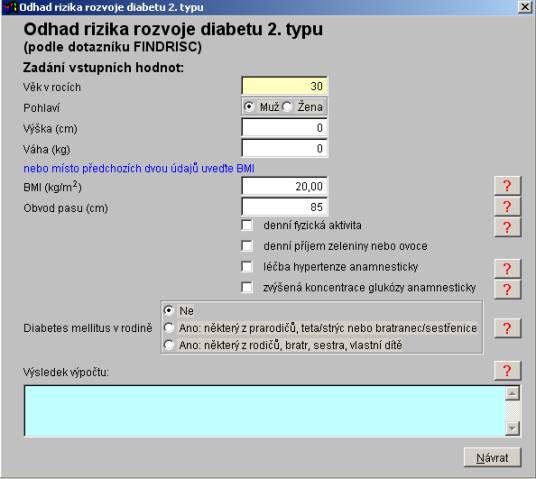Click the Výška (cm) input field
Screen dimensions: 536x479
point(284,128)
